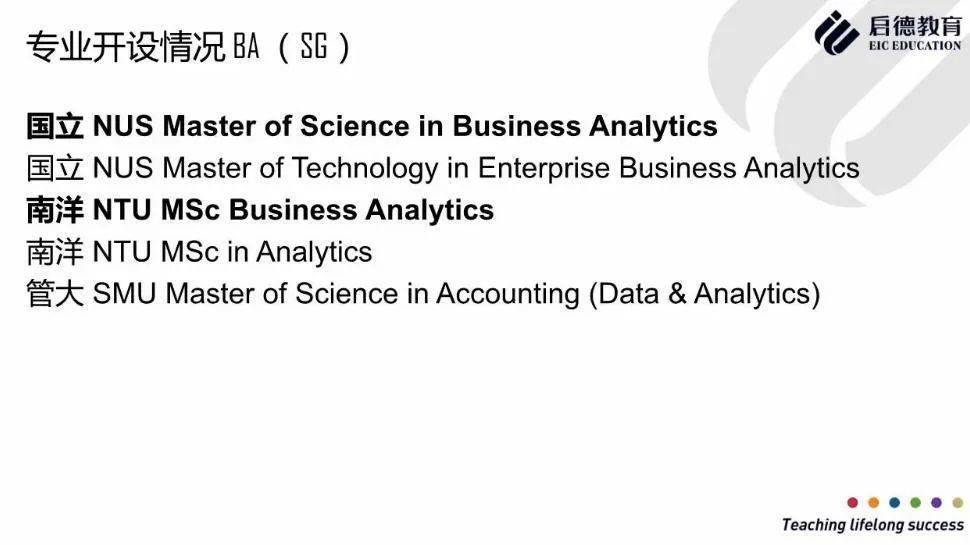Image resolution: width=970 pixels, height=545 pixels.
Task: Click the BA (SG) part of the title
Action: point(292,48)
